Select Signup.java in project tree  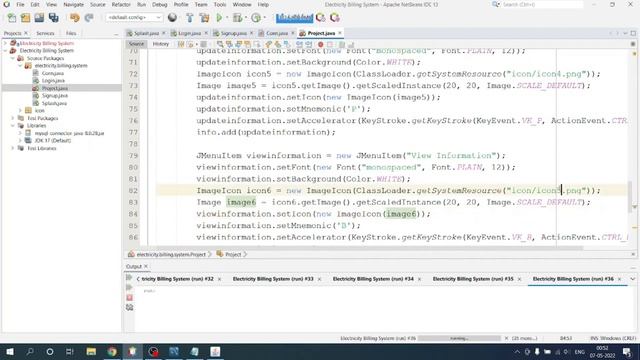(55, 96)
